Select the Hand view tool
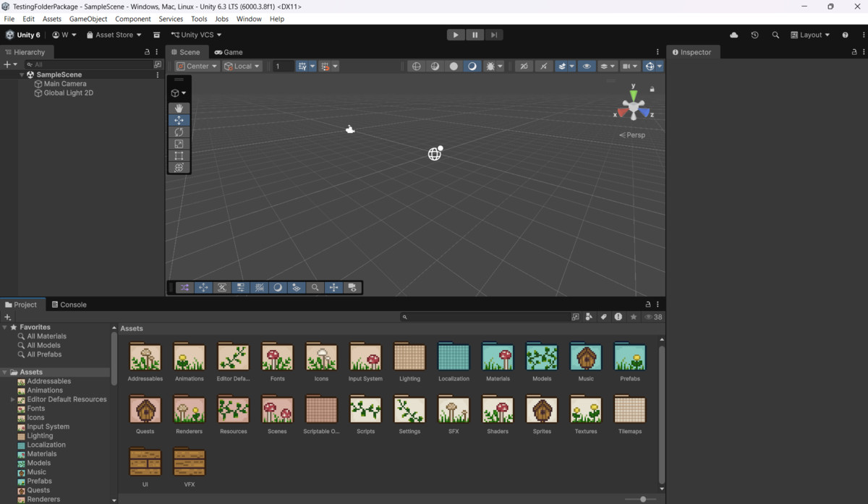The image size is (868, 504). pyautogui.click(x=179, y=108)
